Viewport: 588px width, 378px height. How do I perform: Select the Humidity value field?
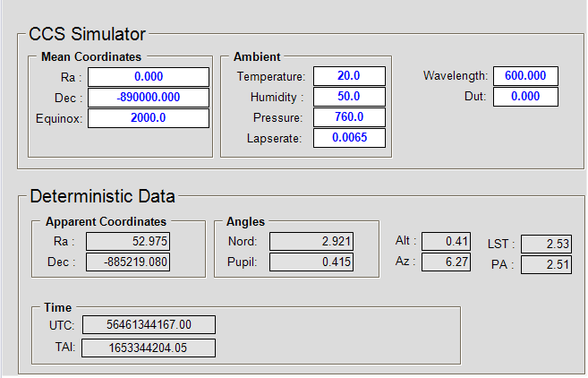coord(349,97)
